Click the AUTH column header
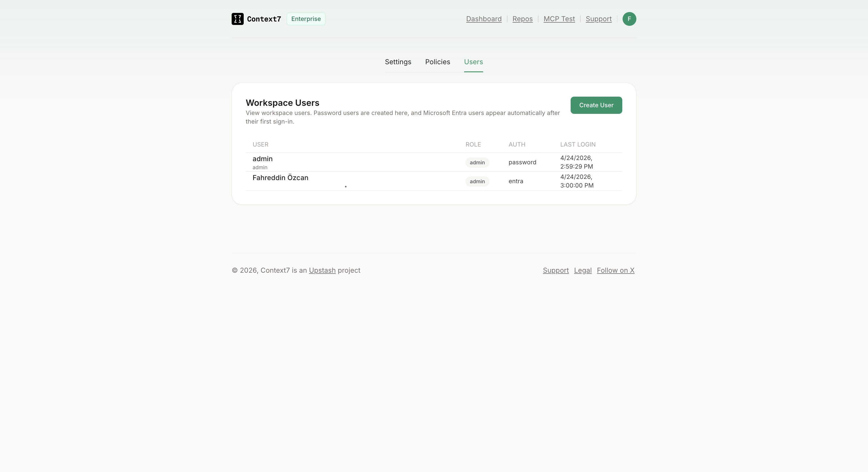Screen dimensions: 868x472 [517, 145]
